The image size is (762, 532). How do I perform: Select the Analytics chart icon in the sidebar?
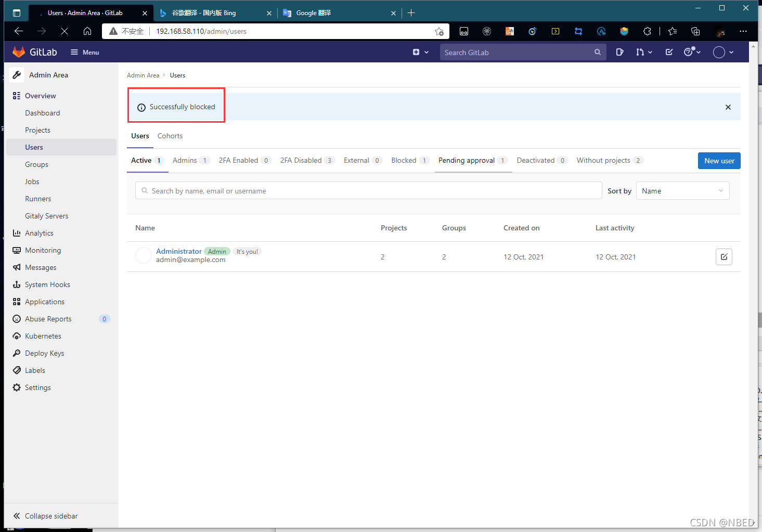tap(17, 232)
